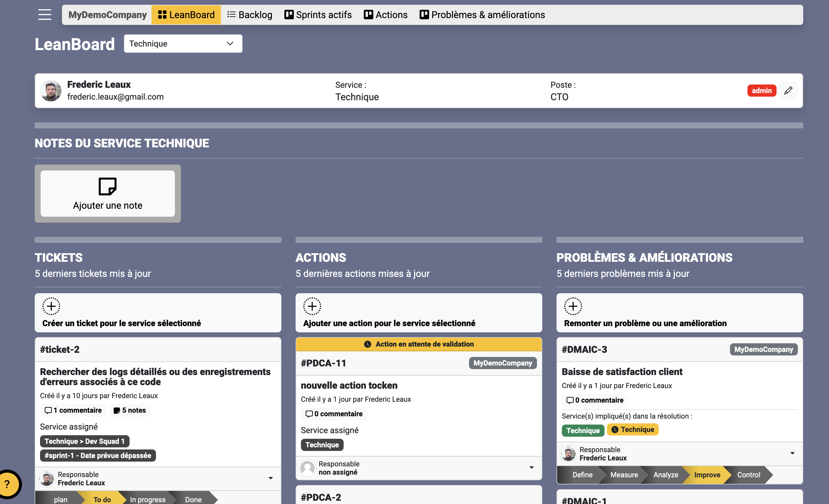
Task: Expand Responsable dropdown on DMAIC-3 card
Action: (x=792, y=454)
